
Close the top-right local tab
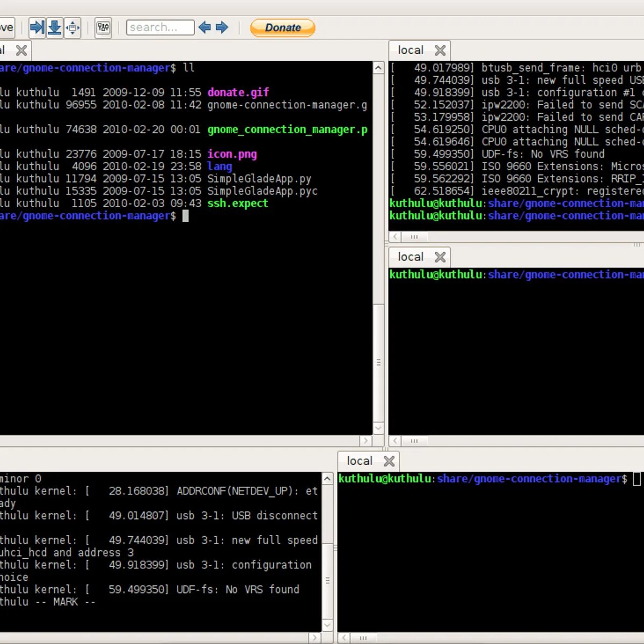[440, 50]
